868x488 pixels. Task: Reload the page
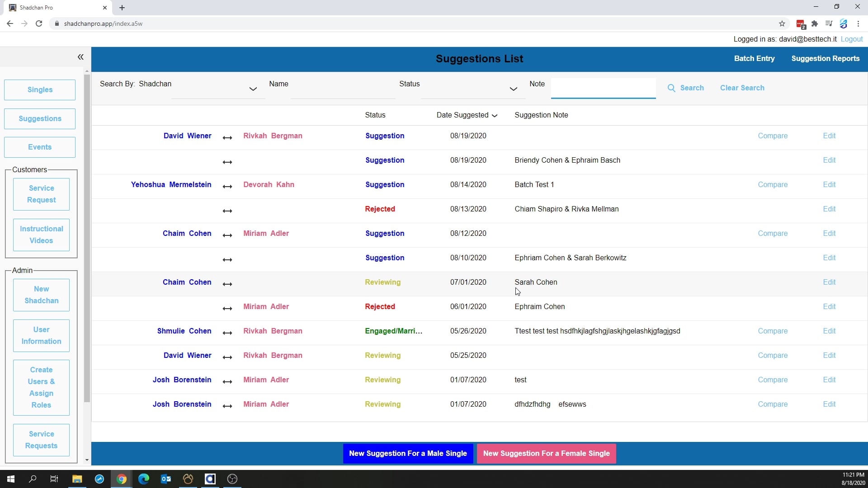click(x=39, y=23)
